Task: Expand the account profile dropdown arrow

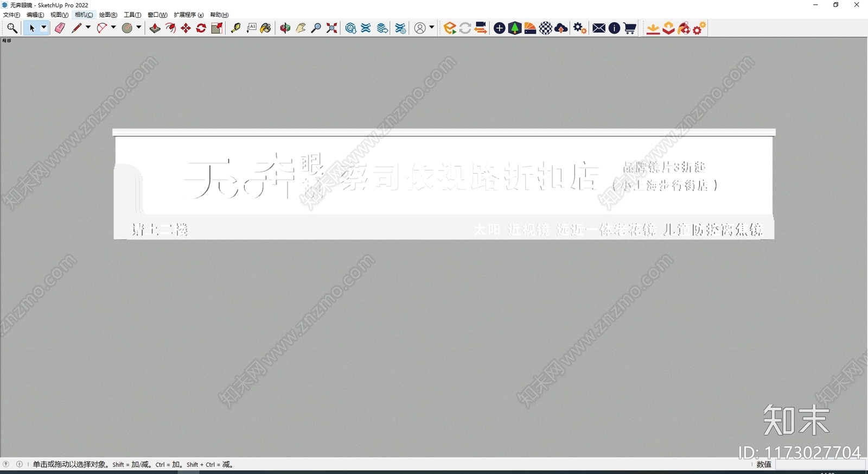Action: 432,28
